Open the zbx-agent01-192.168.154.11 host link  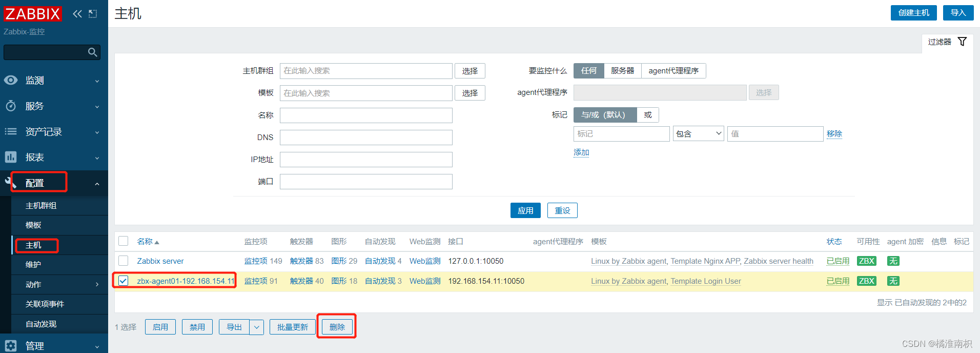coord(186,281)
